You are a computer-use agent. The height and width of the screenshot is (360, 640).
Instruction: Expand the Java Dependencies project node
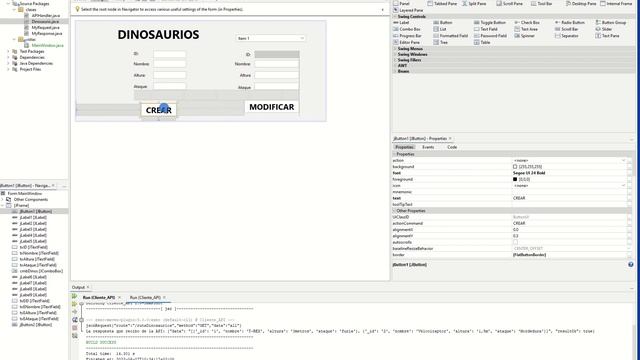click(x=8, y=63)
